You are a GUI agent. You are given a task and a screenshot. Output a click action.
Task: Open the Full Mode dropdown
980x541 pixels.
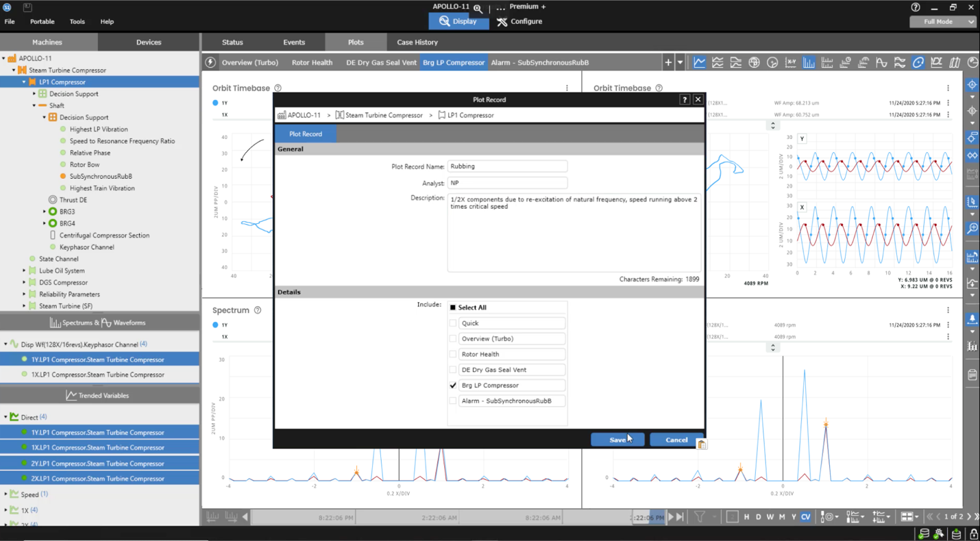click(x=943, y=22)
